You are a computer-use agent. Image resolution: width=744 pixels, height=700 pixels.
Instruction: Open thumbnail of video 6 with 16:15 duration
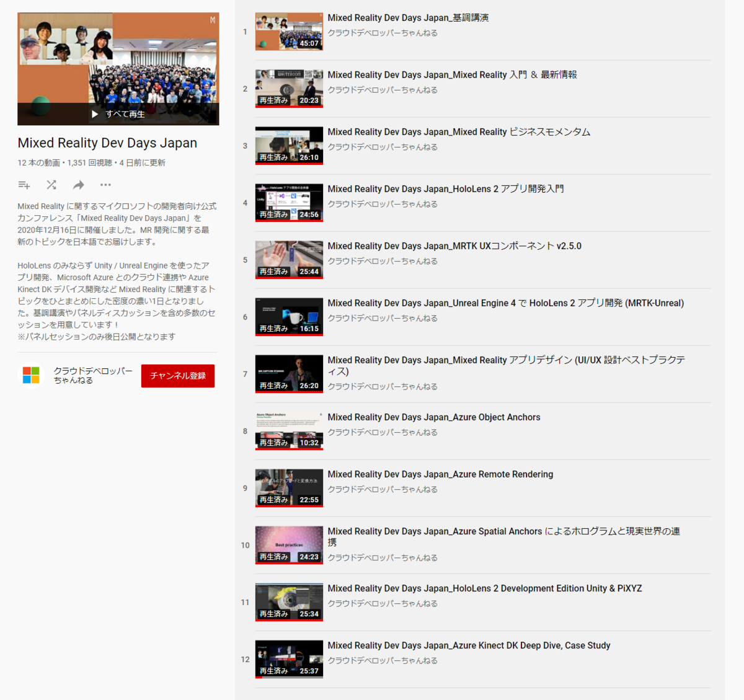coord(289,317)
